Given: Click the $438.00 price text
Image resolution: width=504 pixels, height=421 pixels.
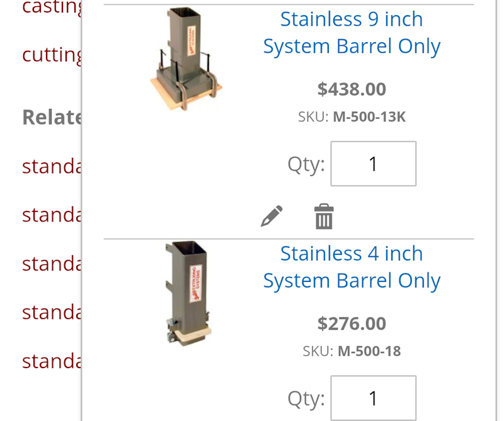Looking at the screenshot, I should [x=352, y=89].
